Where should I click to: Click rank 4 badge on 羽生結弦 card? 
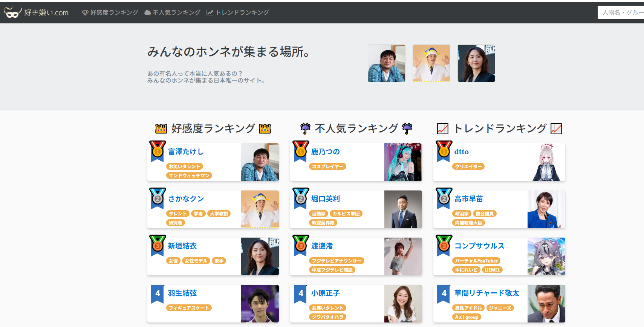point(158,293)
